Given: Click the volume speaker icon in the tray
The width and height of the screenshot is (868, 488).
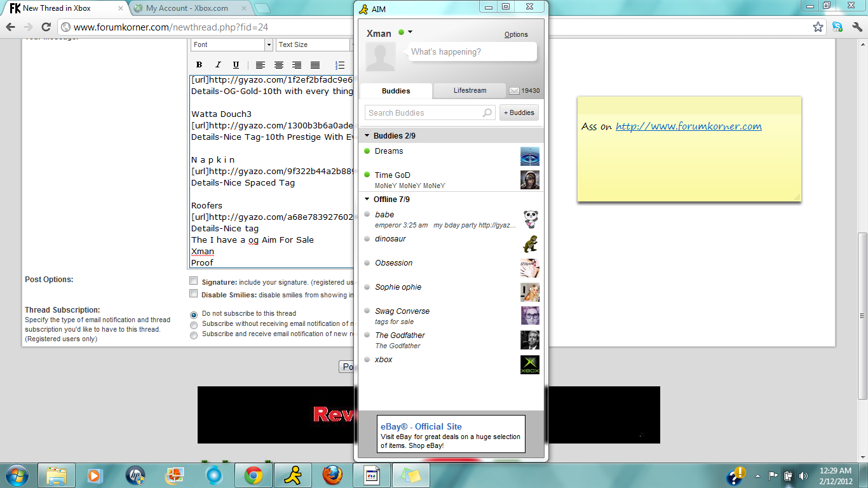Looking at the screenshot, I should [x=804, y=475].
